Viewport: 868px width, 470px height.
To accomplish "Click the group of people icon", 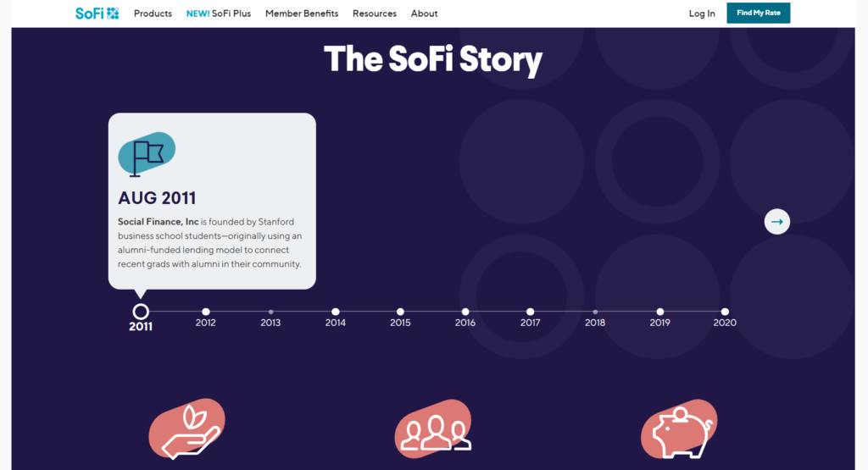I will tap(433, 429).
